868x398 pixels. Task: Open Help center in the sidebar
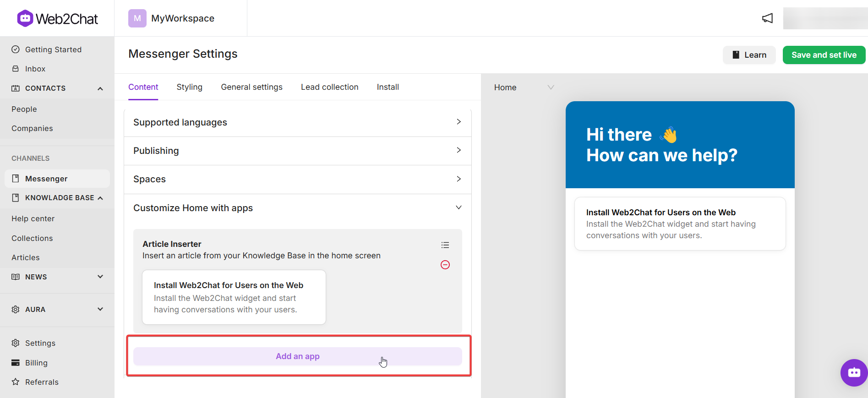point(33,218)
